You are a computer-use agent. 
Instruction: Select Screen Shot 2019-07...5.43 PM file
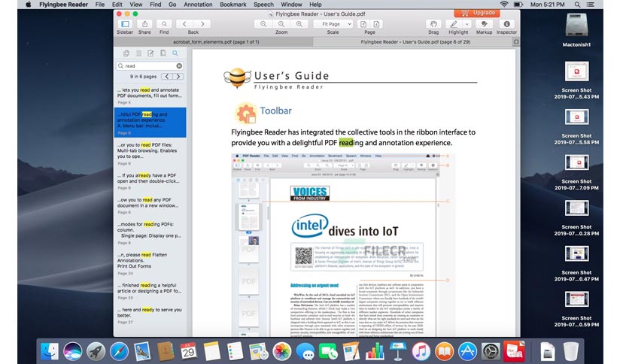click(x=576, y=80)
